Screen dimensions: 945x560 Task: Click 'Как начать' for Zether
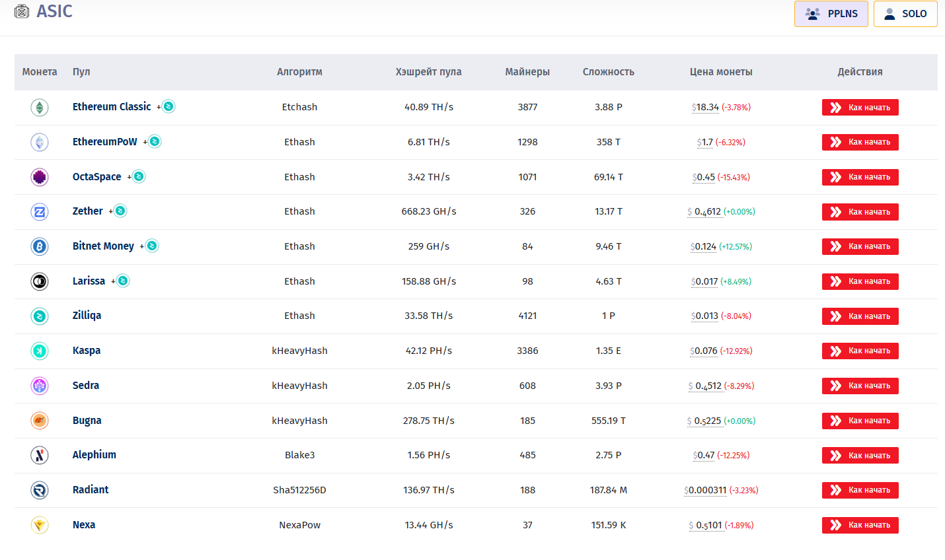(x=860, y=212)
